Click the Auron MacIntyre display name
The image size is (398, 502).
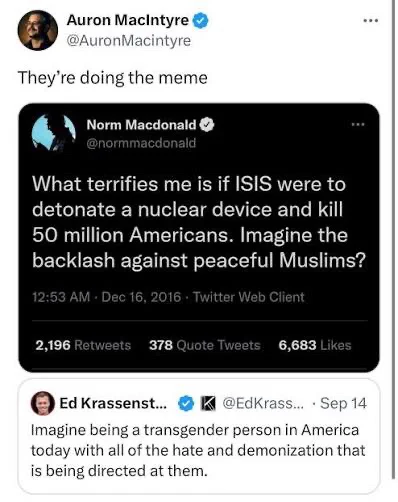pyautogui.click(x=128, y=20)
